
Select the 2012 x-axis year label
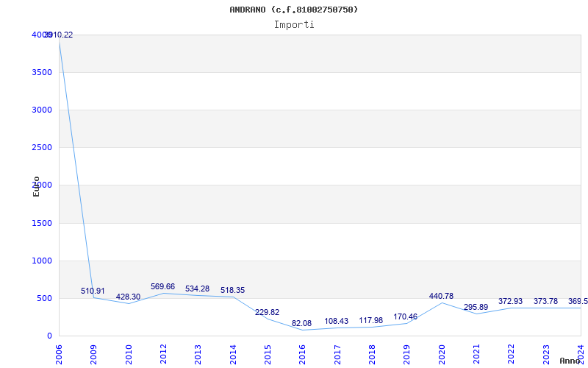[163, 355]
